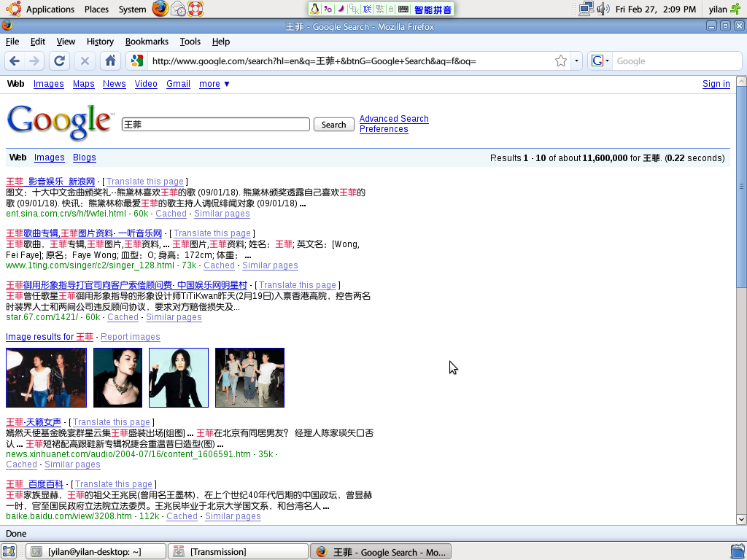The image size is (747, 560).
Task: Open the Home page button
Action: point(111,61)
